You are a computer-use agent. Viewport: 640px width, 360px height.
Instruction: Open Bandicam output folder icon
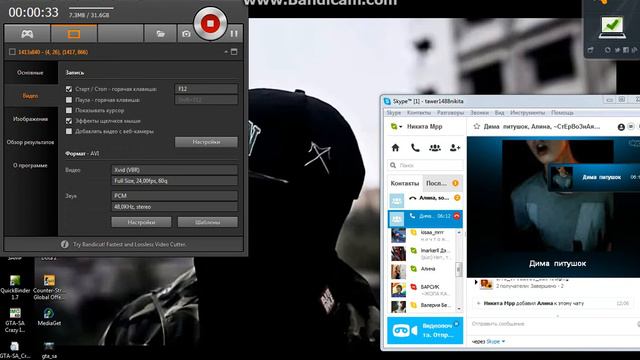tap(160, 34)
